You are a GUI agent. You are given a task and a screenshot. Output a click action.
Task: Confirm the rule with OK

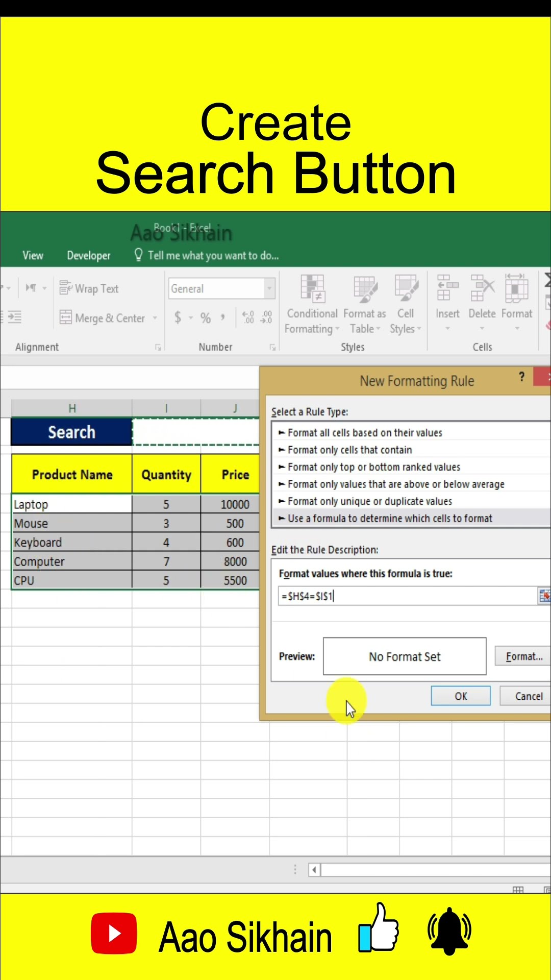[x=461, y=696]
